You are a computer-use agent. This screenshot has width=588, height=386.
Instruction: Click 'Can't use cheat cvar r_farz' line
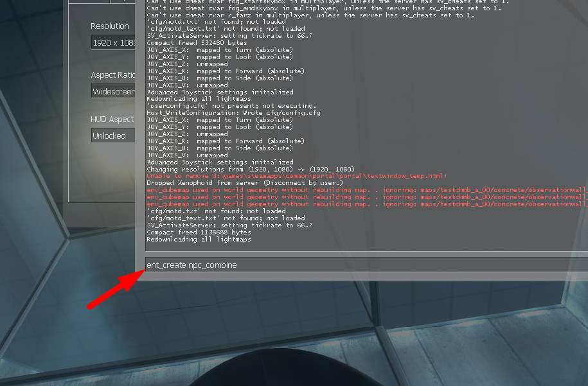coord(310,15)
